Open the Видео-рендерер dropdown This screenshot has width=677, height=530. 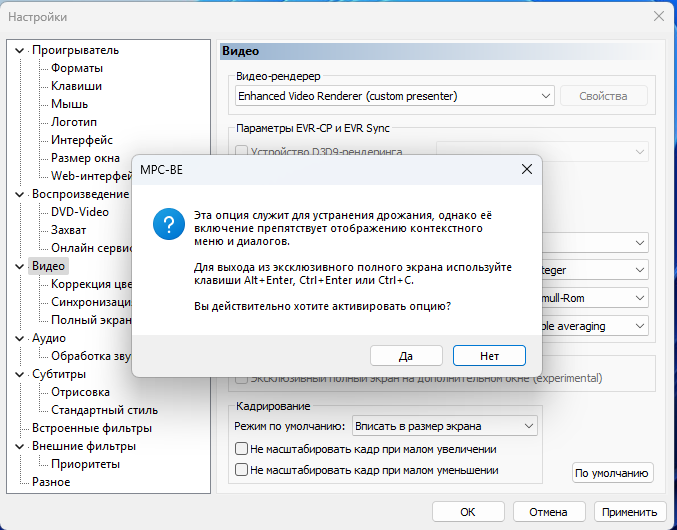pyautogui.click(x=395, y=96)
